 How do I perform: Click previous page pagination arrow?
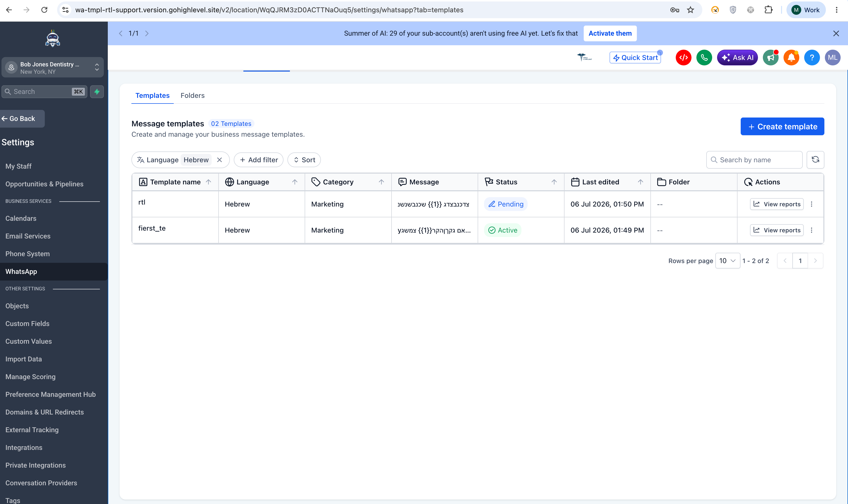pyautogui.click(x=785, y=261)
